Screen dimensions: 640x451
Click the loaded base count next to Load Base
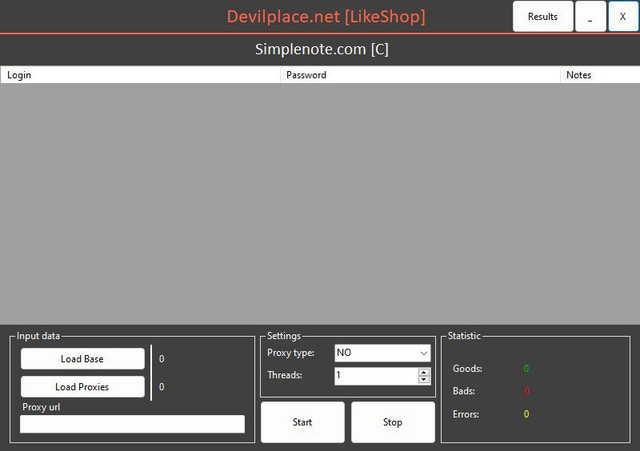point(162,359)
